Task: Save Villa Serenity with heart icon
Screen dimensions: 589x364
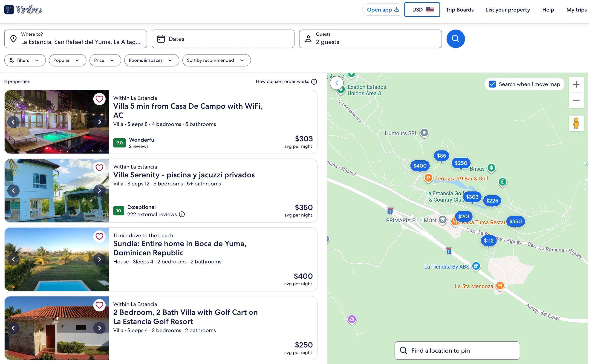Action: 99,168
